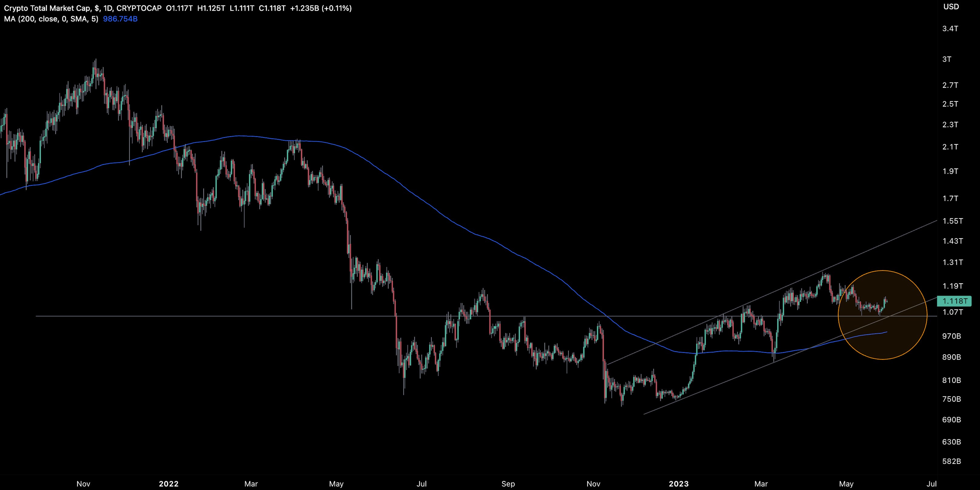980x490 pixels.
Task: Click the CRYPTOCAP source label in header
Action: [139, 8]
